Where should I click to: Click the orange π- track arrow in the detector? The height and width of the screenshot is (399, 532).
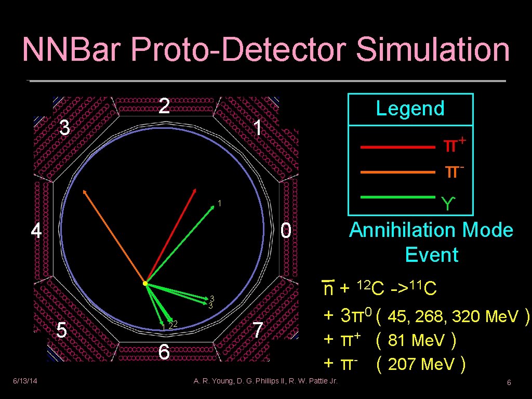114,237
